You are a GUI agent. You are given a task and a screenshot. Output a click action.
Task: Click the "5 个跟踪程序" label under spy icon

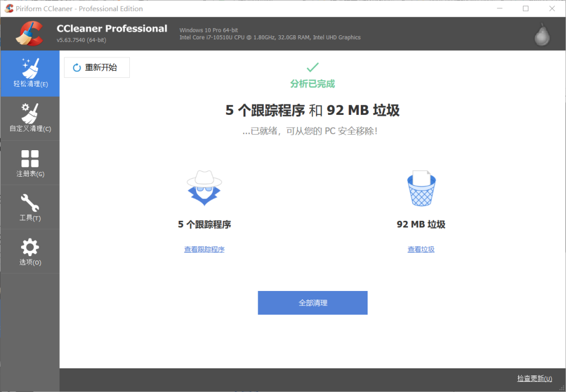pos(204,225)
